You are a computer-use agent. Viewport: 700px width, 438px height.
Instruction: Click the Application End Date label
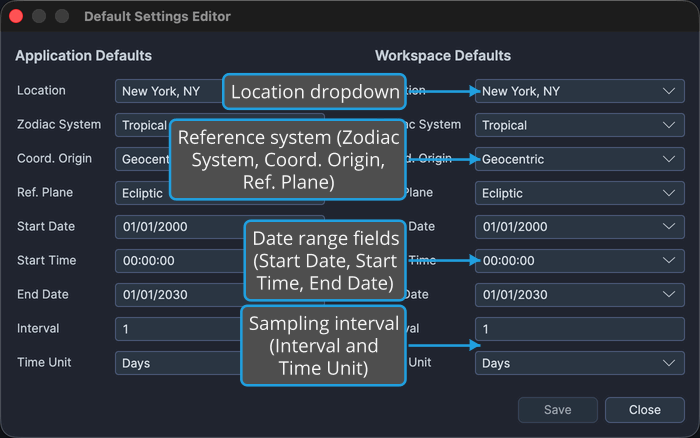pos(43,294)
